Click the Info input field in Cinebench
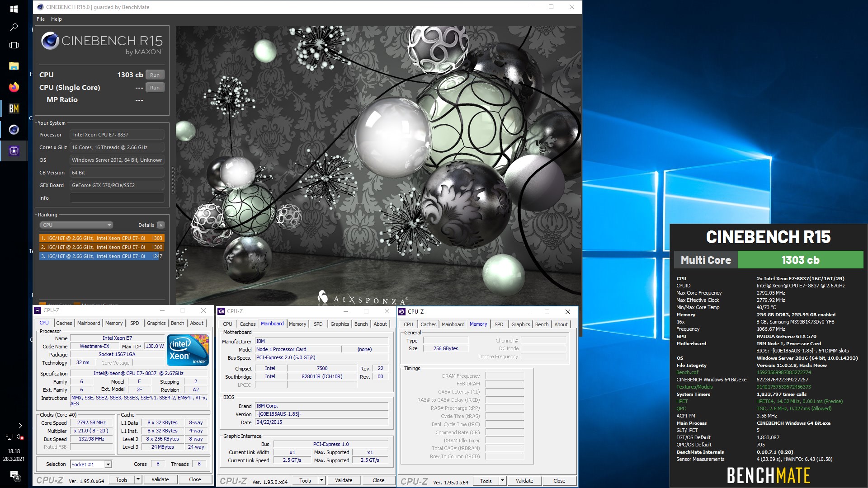868x488 pixels. click(x=117, y=198)
